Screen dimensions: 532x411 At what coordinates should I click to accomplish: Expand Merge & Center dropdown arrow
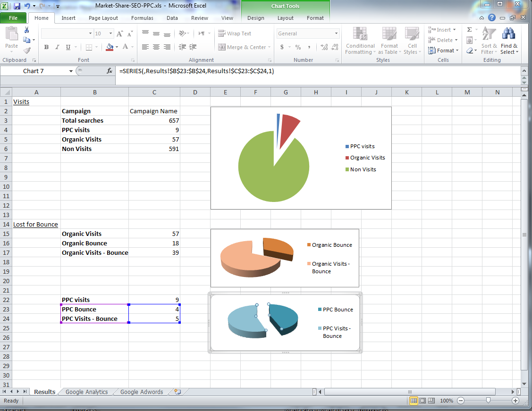(x=270, y=47)
